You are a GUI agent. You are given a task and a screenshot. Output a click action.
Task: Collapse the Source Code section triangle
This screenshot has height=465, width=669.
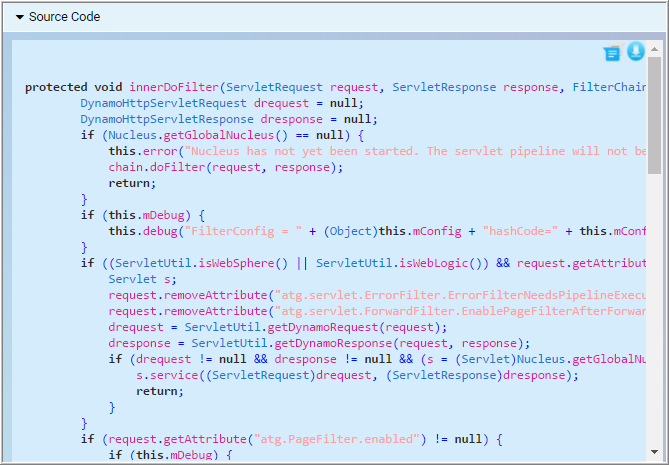pos(20,17)
